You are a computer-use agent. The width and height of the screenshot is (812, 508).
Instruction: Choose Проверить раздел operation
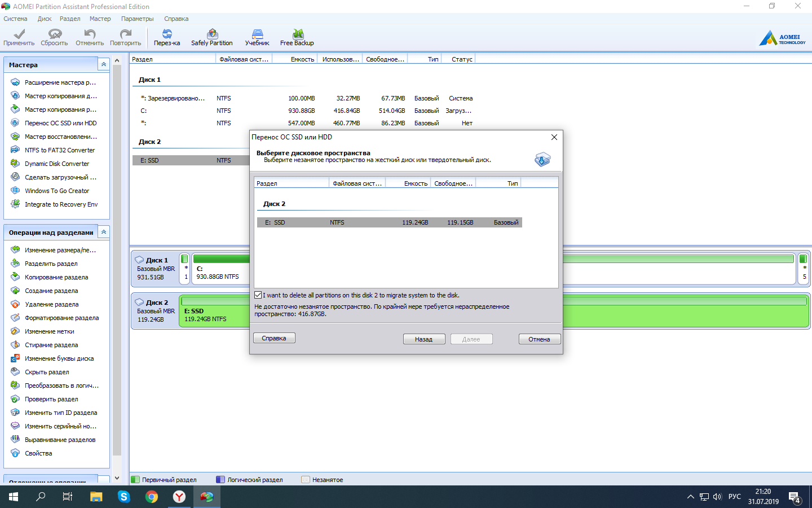point(51,399)
